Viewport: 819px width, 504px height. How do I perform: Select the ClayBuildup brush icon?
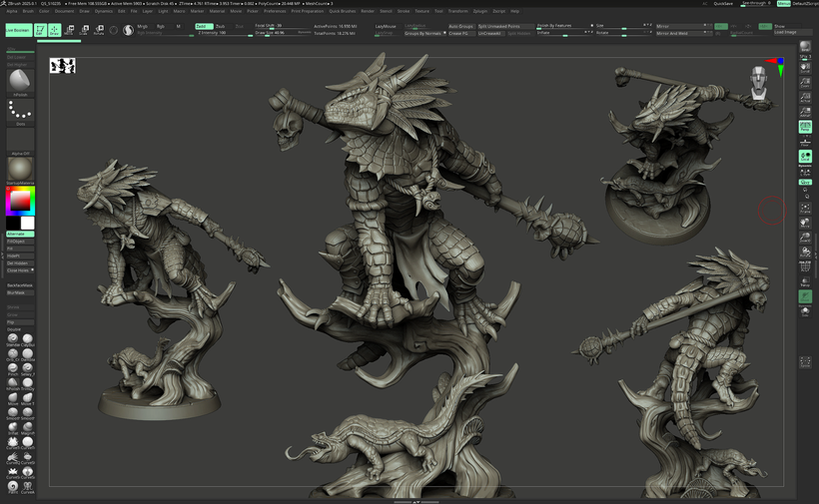tap(28, 339)
